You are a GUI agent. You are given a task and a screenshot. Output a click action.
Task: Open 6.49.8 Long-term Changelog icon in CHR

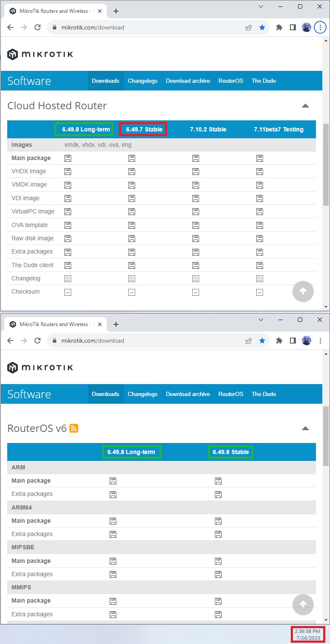coord(67,279)
